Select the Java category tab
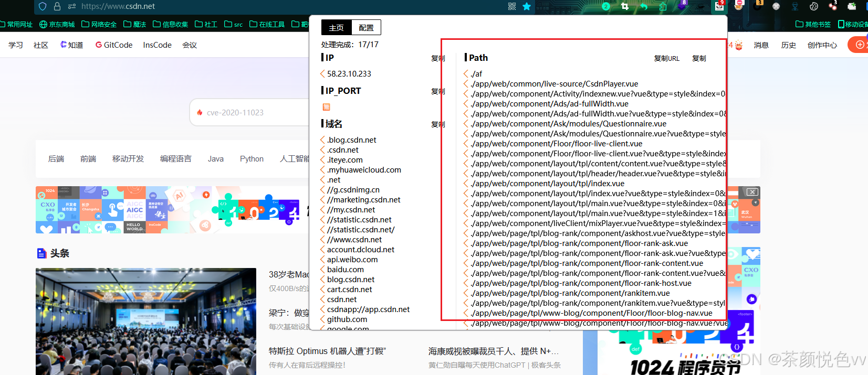Viewport: 868px width, 375px height. pyautogui.click(x=216, y=159)
